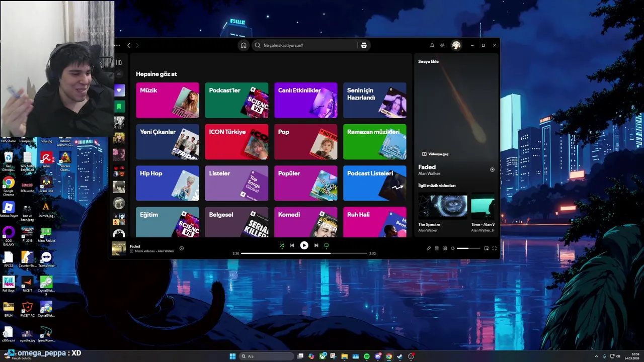Click Faded title in now-playing bar
The height and width of the screenshot is (362, 644).
(135, 246)
